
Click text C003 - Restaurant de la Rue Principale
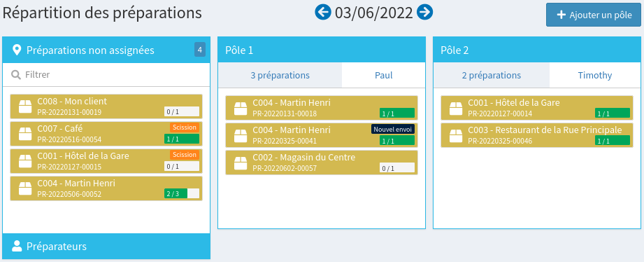tap(545, 130)
